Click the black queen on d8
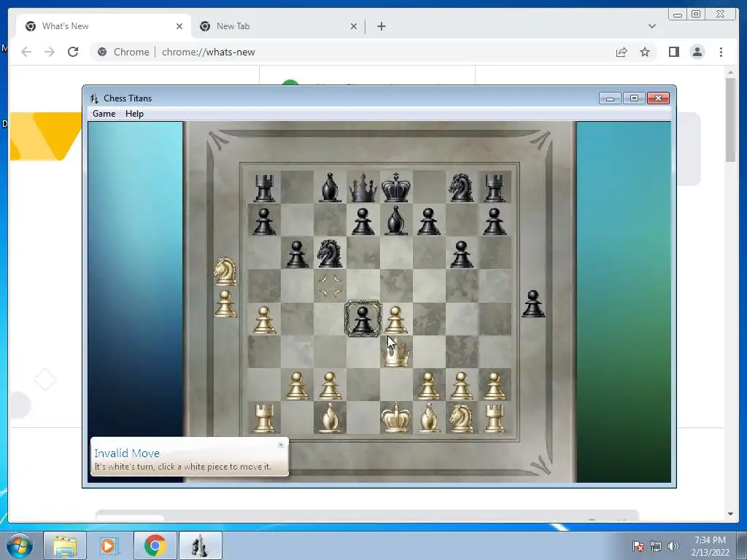 [x=363, y=187]
